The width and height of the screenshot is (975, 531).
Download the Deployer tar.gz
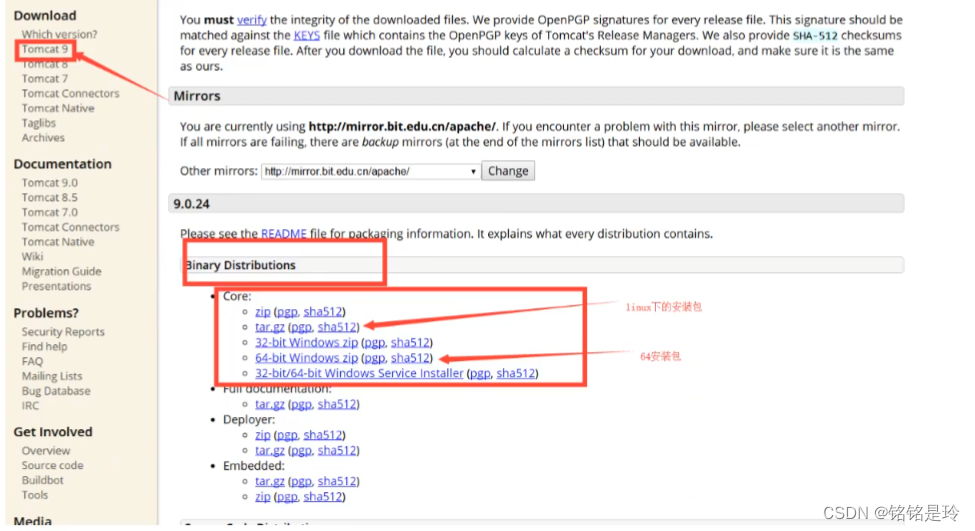(x=270, y=450)
